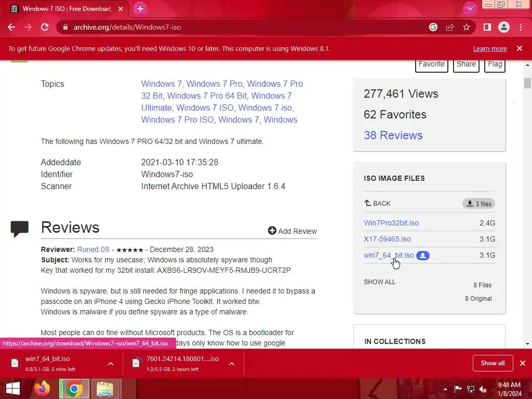Screen dimensions: 532x399
Task: Close the Windows 7 ISO tab
Action: (121, 9)
